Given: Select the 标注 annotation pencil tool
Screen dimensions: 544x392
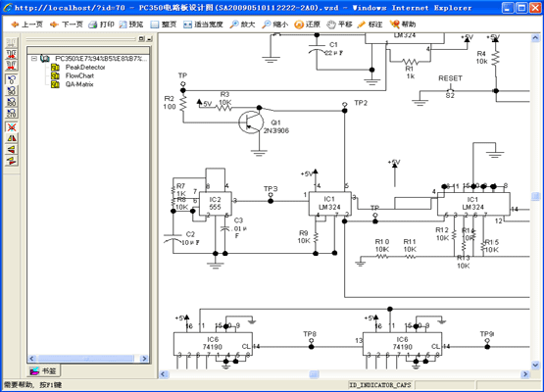Looking at the screenshot, I should click(x=370, y=24).
